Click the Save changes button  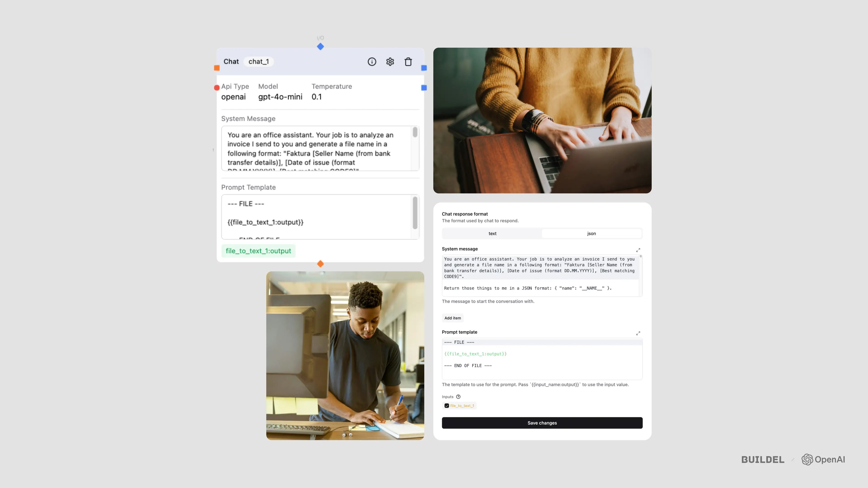click(542, 422)
